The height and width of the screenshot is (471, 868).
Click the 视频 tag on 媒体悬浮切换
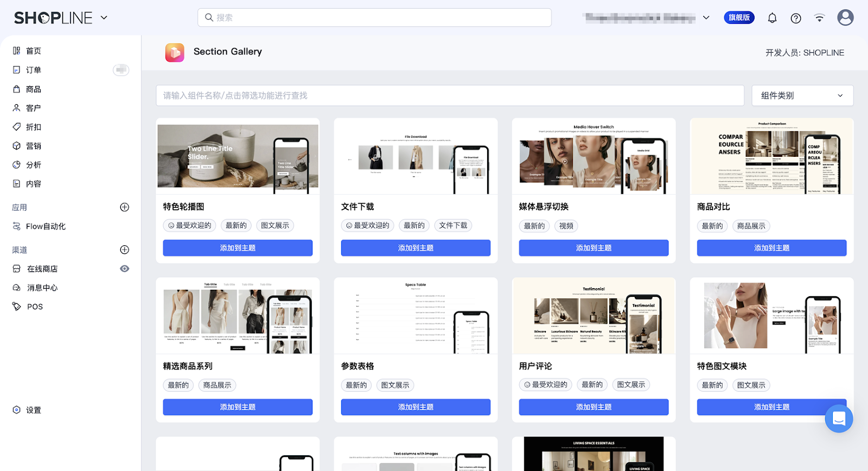coord(566,226)
